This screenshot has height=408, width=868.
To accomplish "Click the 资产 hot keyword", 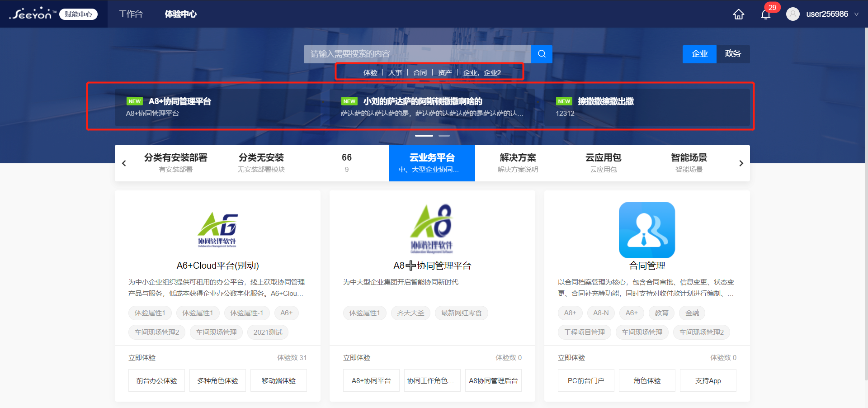I will point(445,72).
